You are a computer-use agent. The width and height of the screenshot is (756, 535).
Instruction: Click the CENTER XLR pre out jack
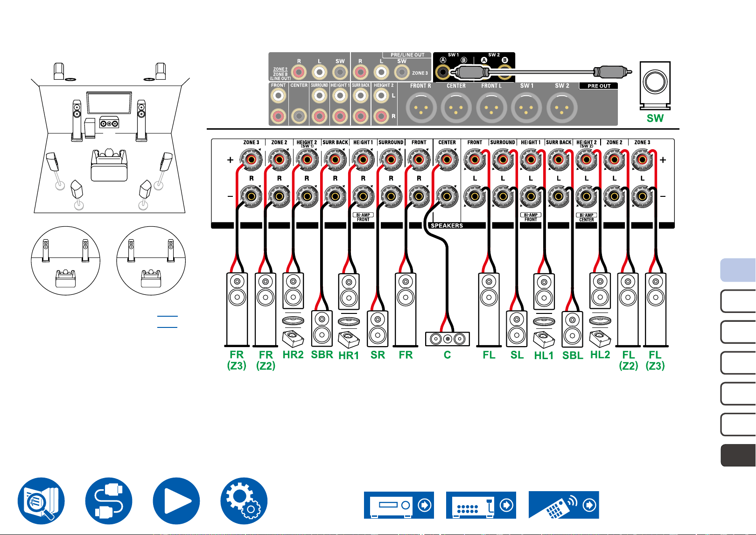pos(456,108)
